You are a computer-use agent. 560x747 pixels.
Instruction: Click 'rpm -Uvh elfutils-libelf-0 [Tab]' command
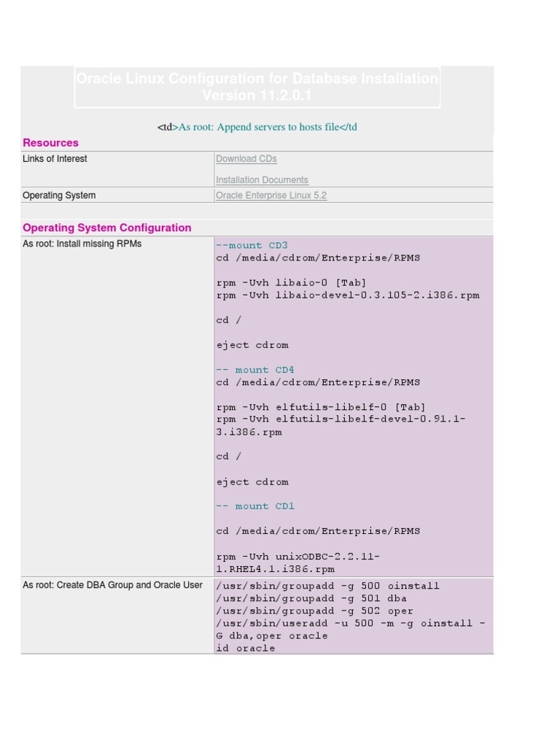[321, 407]
